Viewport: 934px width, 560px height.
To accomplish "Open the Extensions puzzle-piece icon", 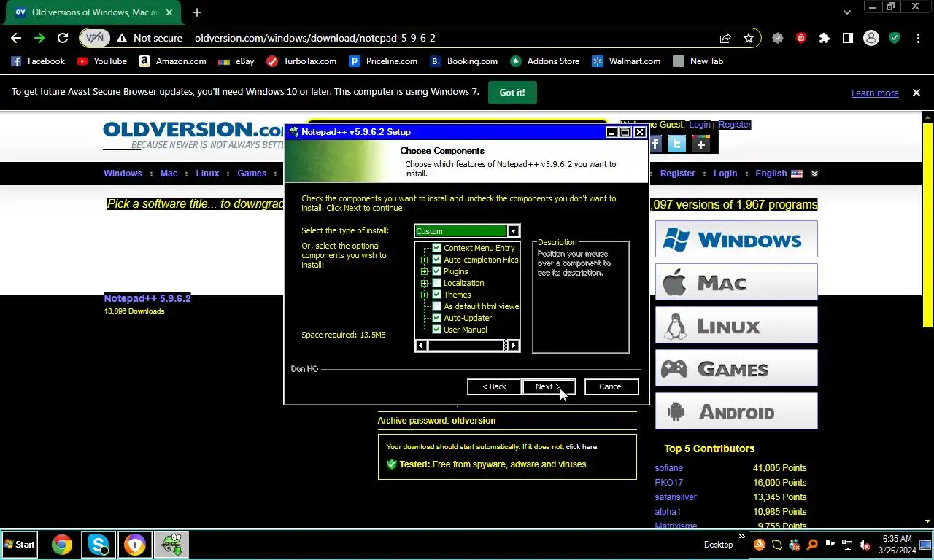I will (x=825, y=38).
